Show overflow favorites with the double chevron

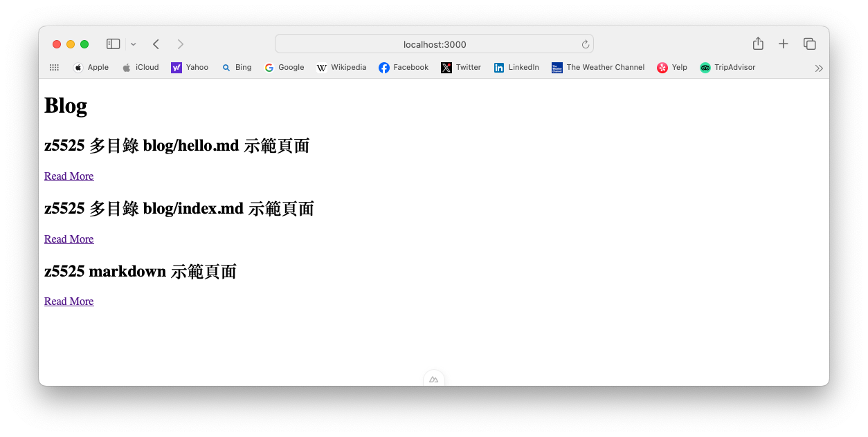coord(819,68)
